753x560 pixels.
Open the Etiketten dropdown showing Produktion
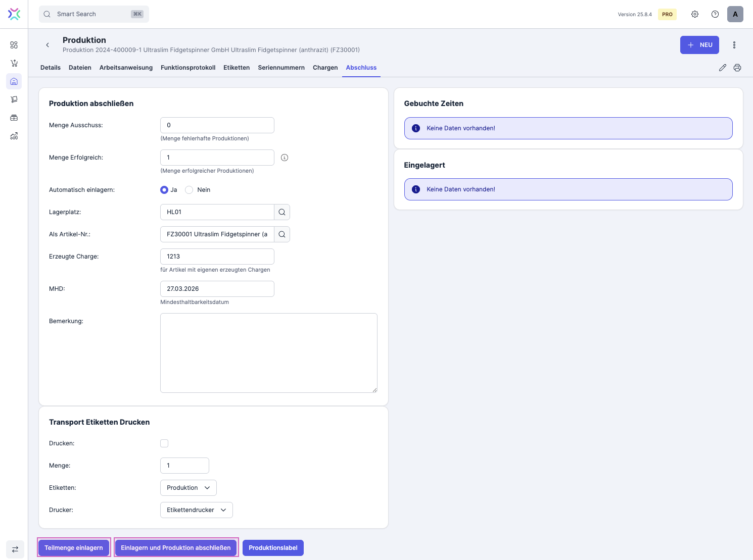188,488
